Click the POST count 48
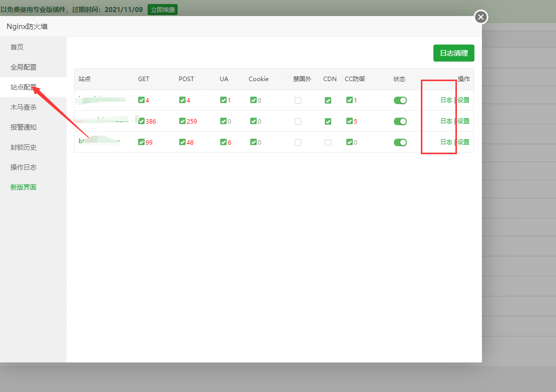The width and height of the screenshot is (556, 392). tap(190, 142)
